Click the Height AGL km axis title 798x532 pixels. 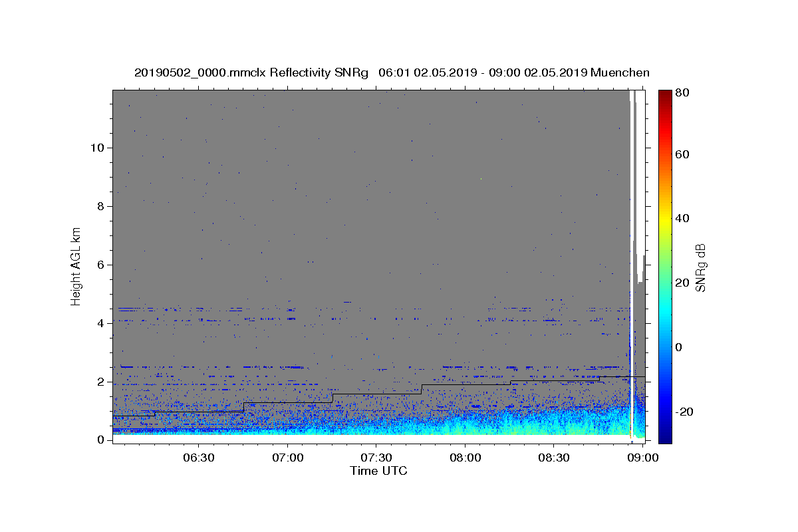76,266
